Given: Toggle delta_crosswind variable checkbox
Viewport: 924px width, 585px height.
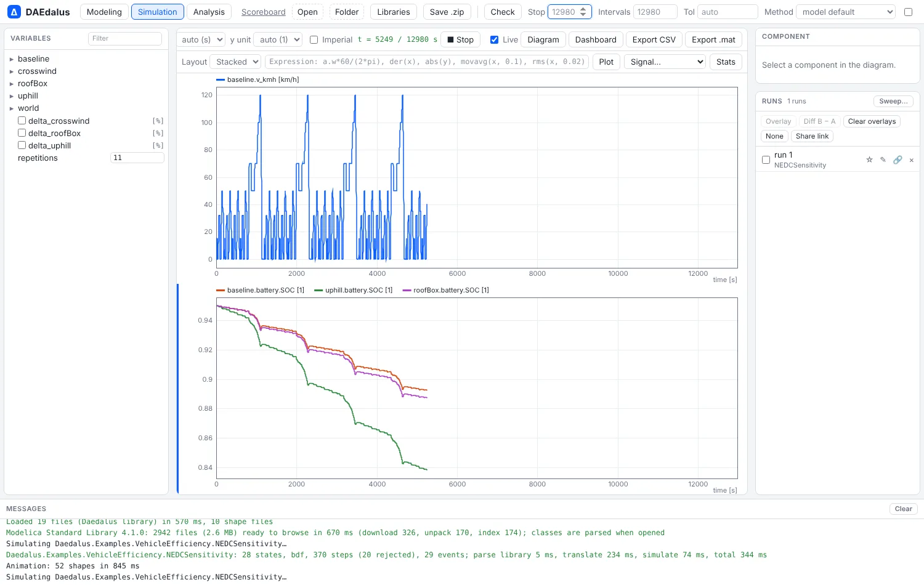Looking at the screenshot, I should click(22, 121).
